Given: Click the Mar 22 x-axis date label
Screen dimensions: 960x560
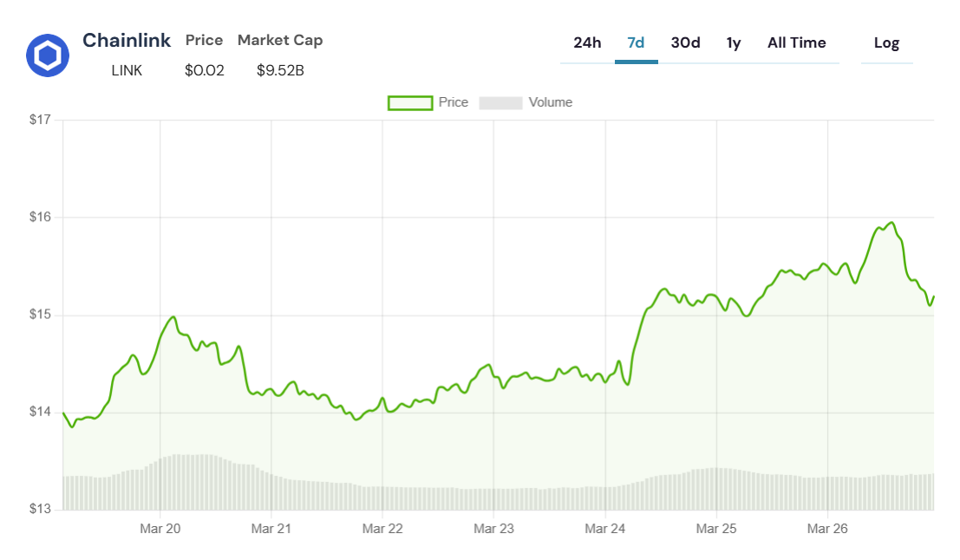Looking at the screenshot, I should [x=382, y=529].
